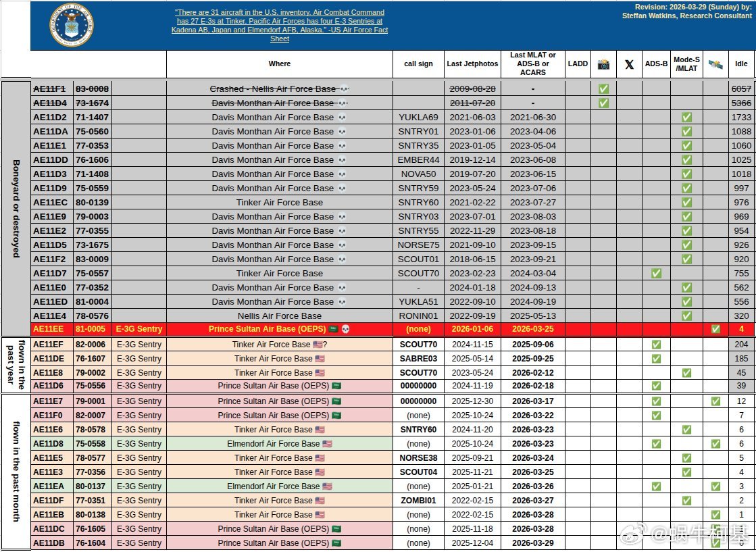This screenshot has height=552, width=756.
Task: Click the Revision 2026-03-29 date text
Action: coord(693,7)
